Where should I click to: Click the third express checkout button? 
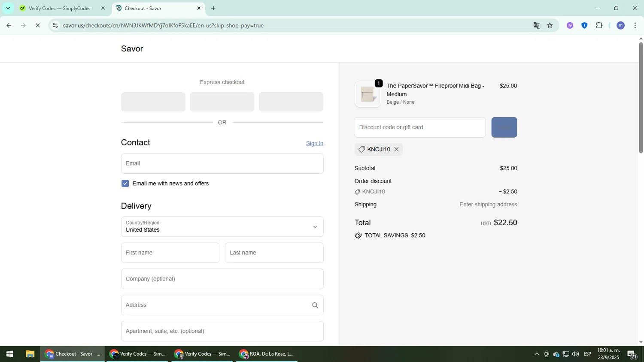point(291,102)
